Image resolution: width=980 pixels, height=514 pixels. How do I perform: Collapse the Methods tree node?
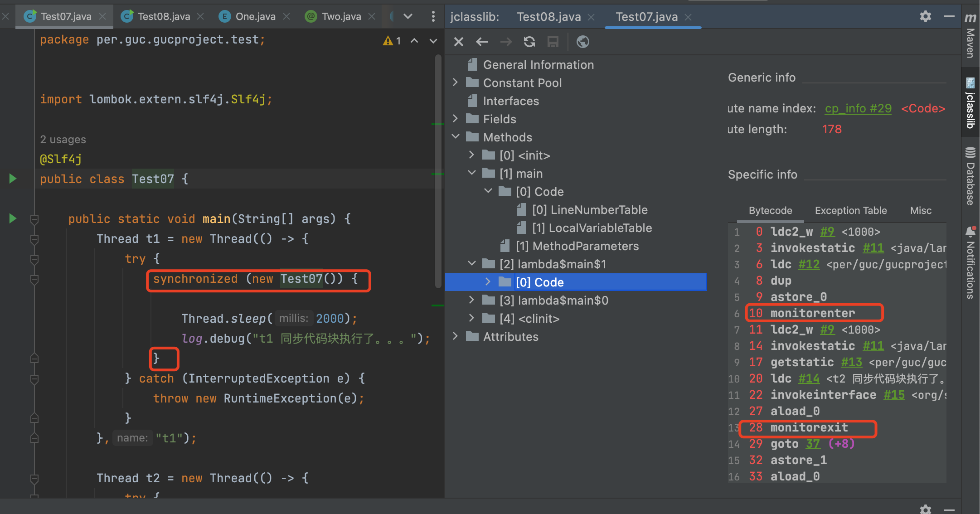[x=456, y=137]
